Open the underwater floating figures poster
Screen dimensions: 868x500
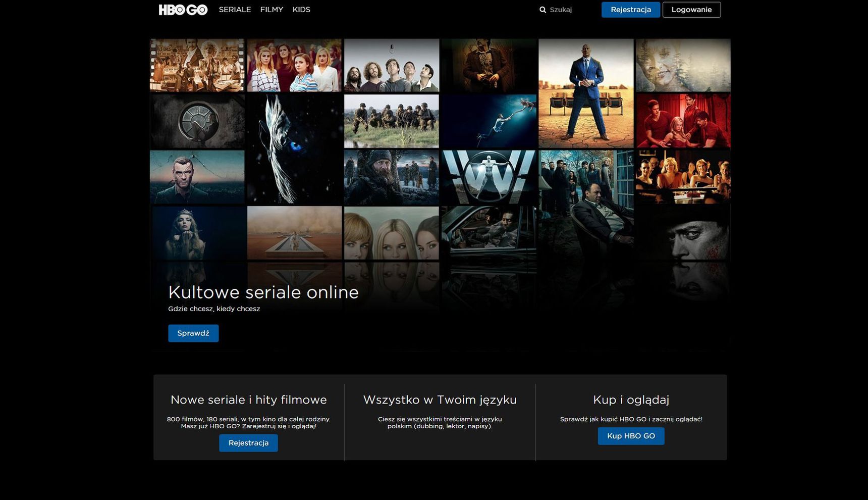(489, 121)
